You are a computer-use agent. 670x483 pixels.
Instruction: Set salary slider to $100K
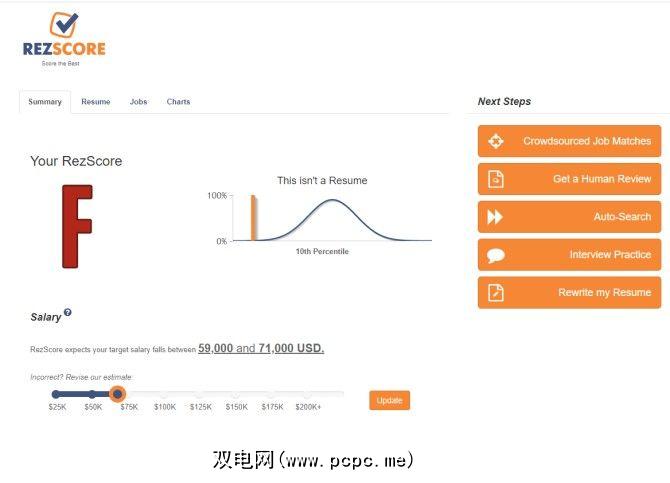tap(165, 394)
